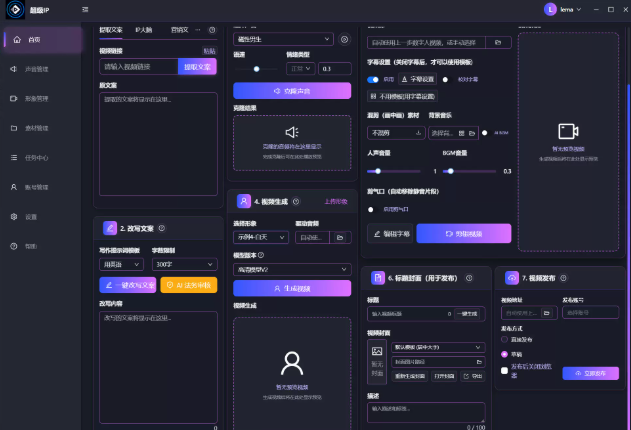
Task: Click the paste (粘贴) button
Action: (209, 51)
